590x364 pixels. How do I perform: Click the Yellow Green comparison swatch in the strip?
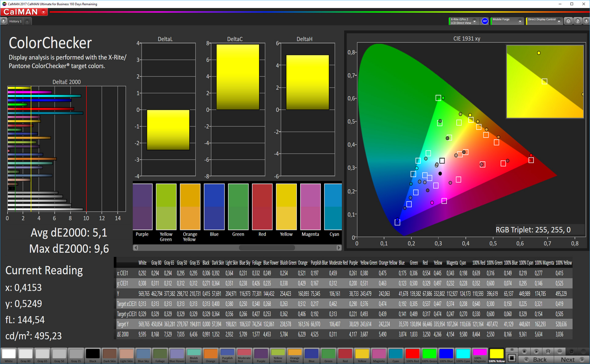click(x=166, y=207)
